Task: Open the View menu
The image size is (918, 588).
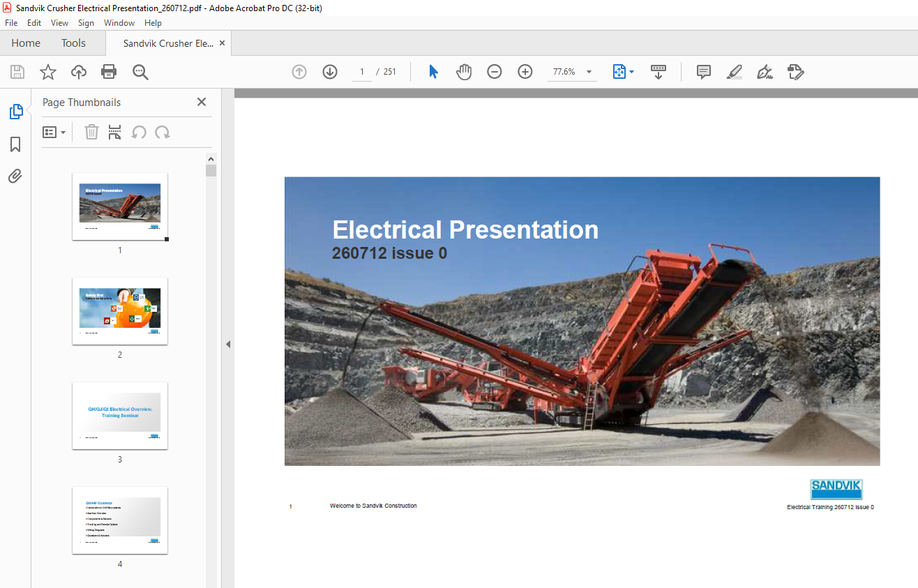Action: 59,23
